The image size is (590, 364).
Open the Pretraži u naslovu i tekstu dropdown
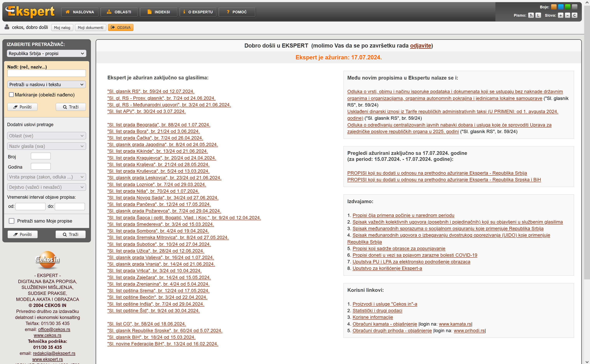pyautogui.click(x=46, y=85)
